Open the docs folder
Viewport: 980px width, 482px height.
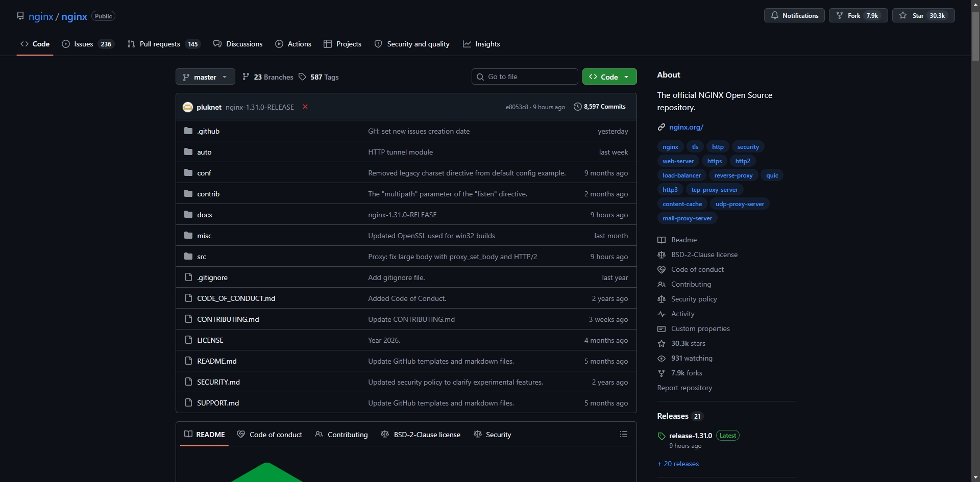coord(205,215)
